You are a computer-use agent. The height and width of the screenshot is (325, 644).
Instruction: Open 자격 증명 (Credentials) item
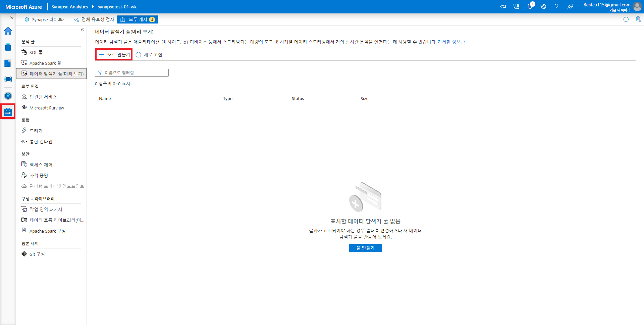[x=51, y=175]
